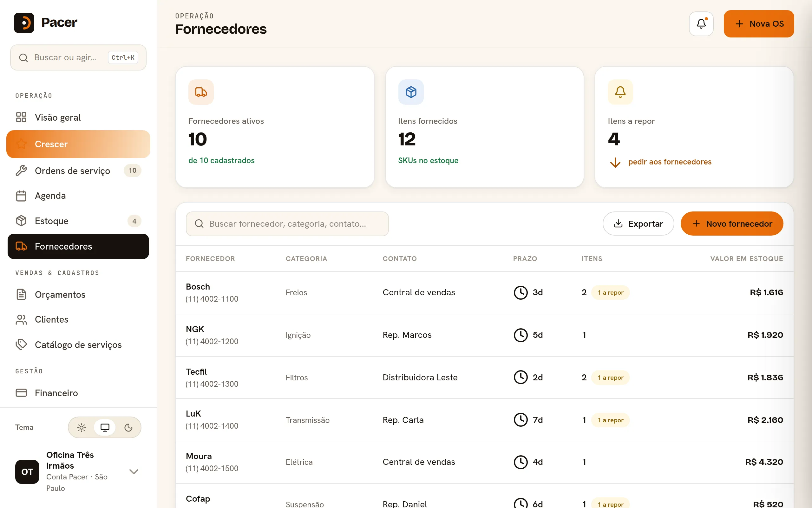
Task: Click the bell icon in Itens a repor card
Action: (x=620, y=92)
